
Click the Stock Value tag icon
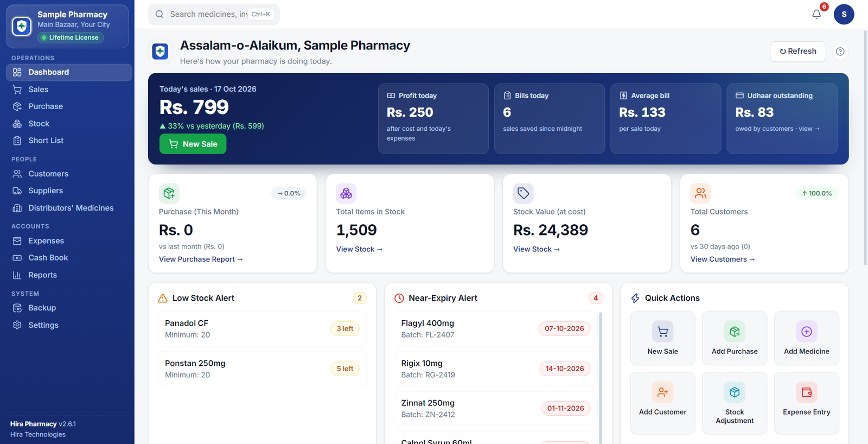524,193
